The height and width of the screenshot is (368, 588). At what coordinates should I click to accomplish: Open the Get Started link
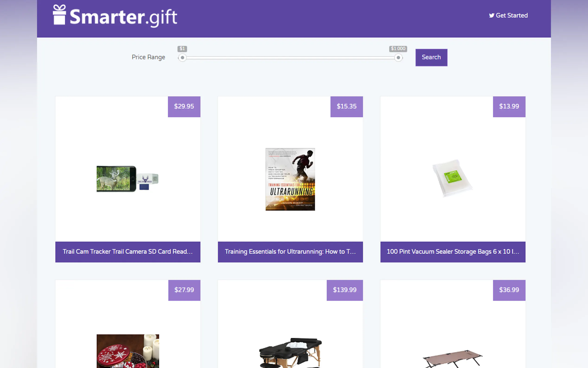pyautogui.click(x=508, y=16)
